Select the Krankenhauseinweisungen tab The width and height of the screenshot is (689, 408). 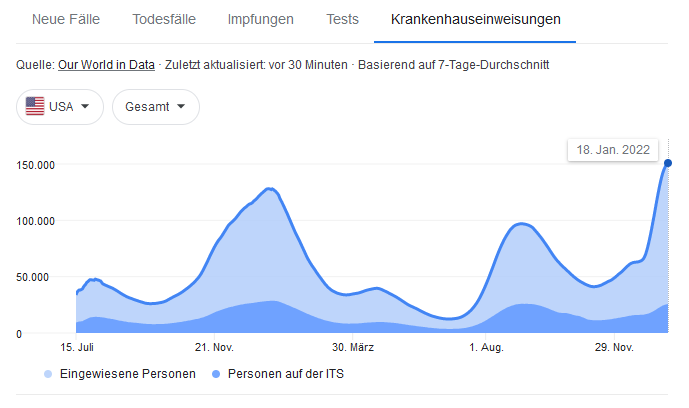(475, 20)
